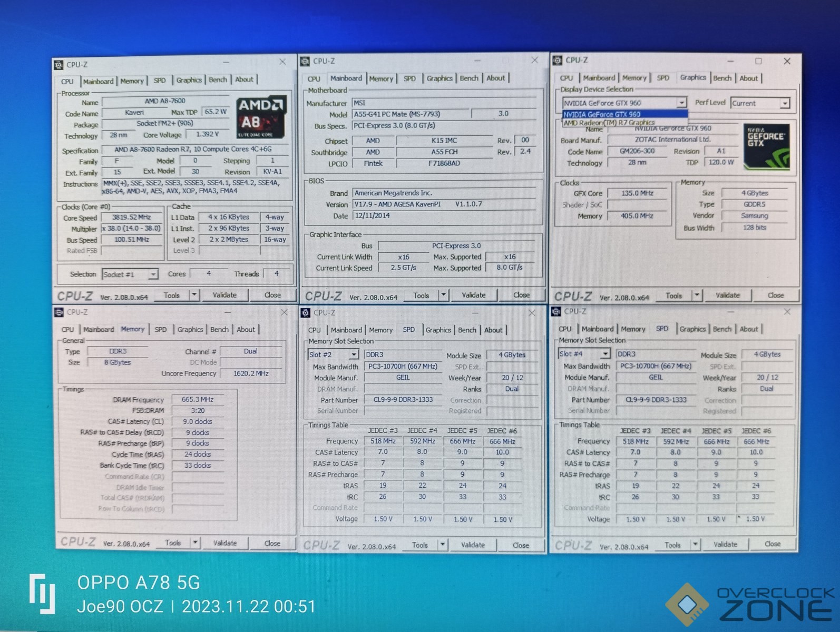
Task: Click Board Manuf. ZOTAC International Ltd. field
Action: (x=673, y=140)
